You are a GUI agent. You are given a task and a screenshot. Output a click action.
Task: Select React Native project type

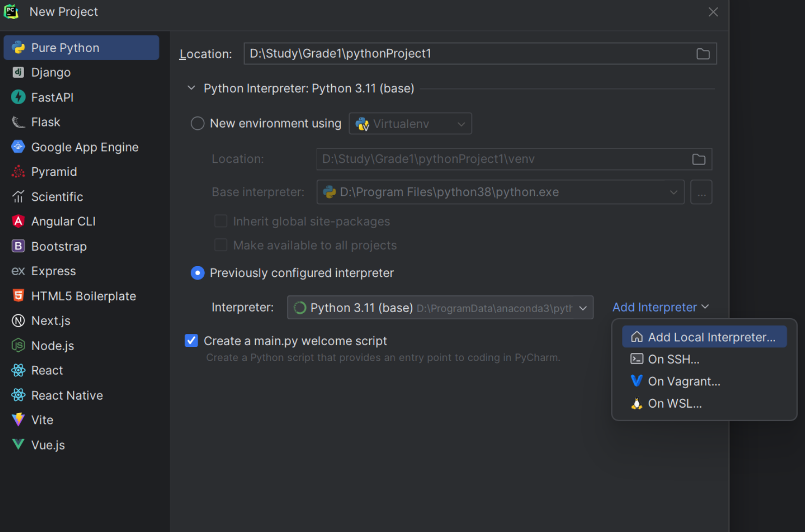(81, 395)
